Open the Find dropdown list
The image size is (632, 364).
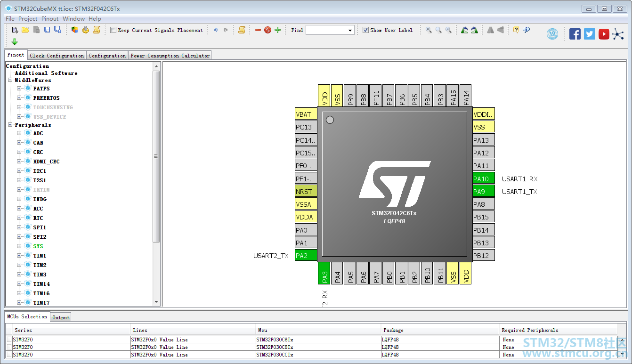(x=350, y=30)
